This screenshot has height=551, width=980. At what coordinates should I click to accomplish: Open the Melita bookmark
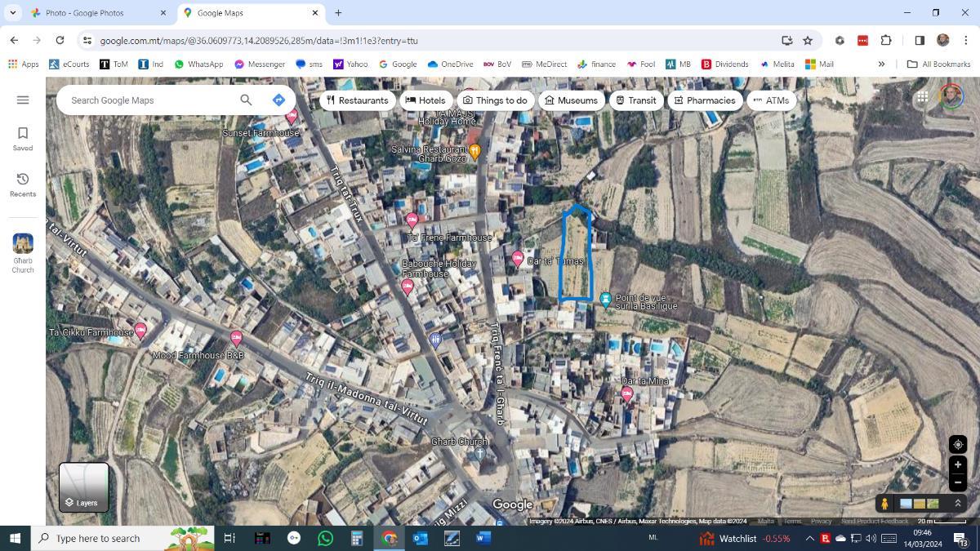pos(777,64)
